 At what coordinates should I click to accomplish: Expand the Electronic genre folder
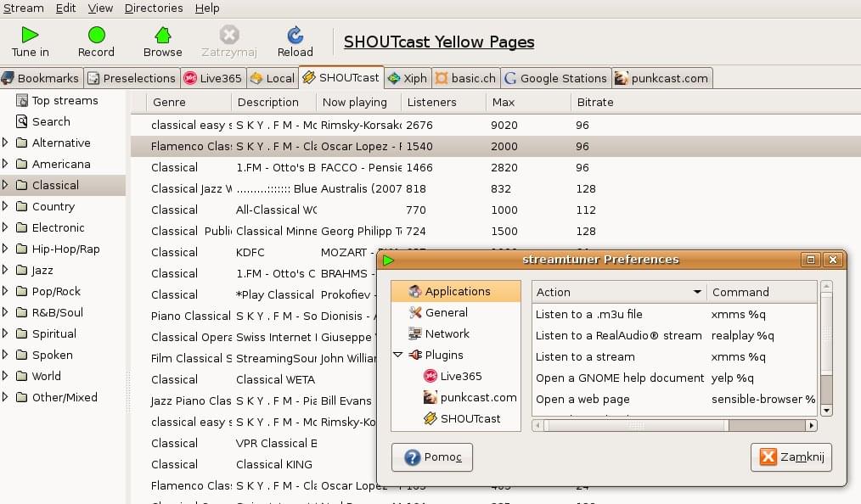(5, 227)
